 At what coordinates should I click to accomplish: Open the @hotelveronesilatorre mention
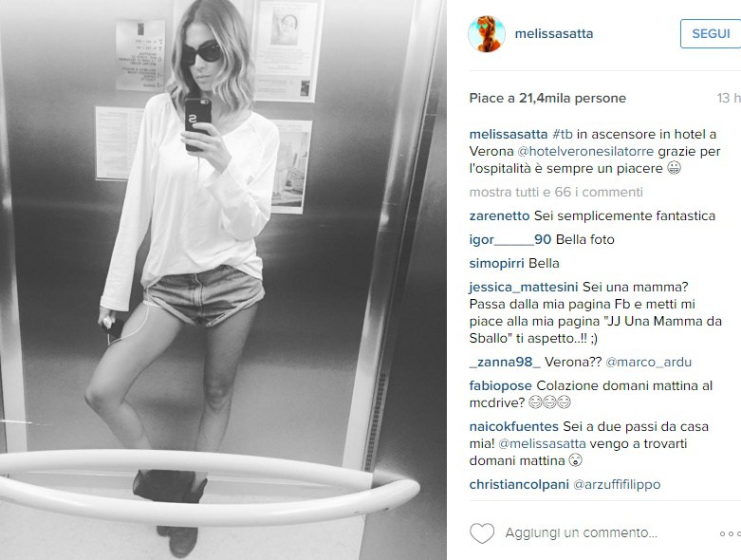pyautogui.click(x=585, y=151)
